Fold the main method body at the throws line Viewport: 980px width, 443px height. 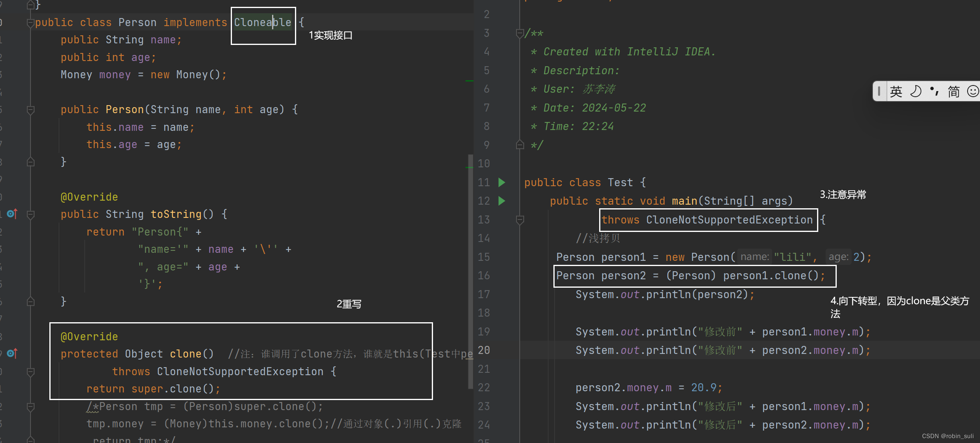(x=520, y=220)
